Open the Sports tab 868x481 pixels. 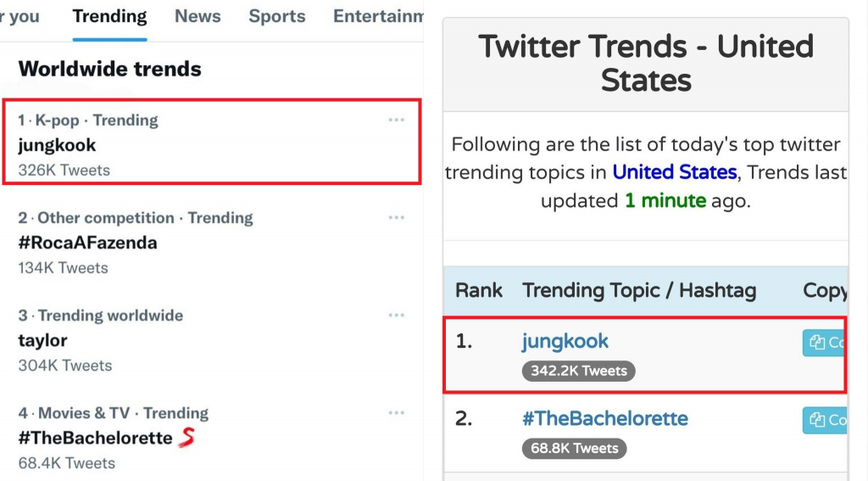click(277, 17)
